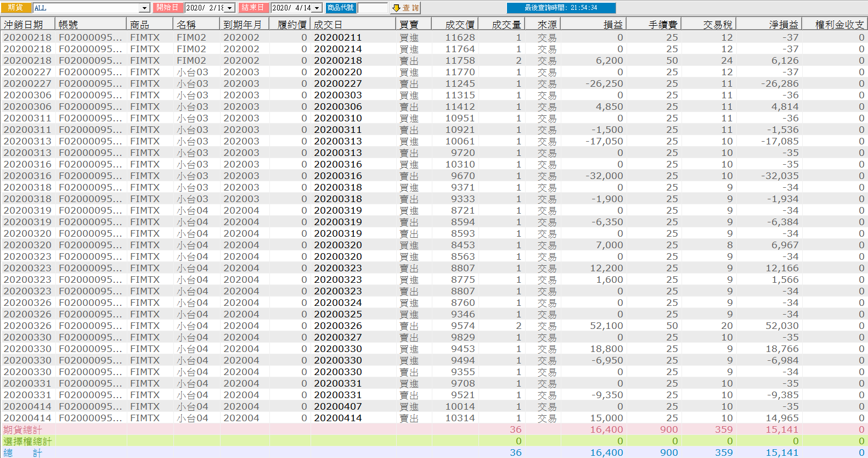Click the 成交價 column header
Image resolution: width=868 pixels, height=458 pixels.
(x=454, y=24)
